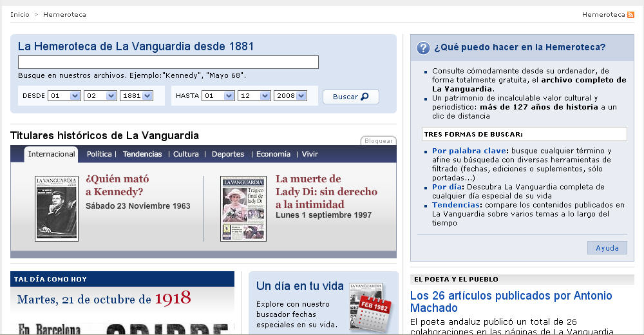The image size is (644, 335).
Task: Open the Por palabra clave link
Action: pyautogui.click(x=470, y=151)
